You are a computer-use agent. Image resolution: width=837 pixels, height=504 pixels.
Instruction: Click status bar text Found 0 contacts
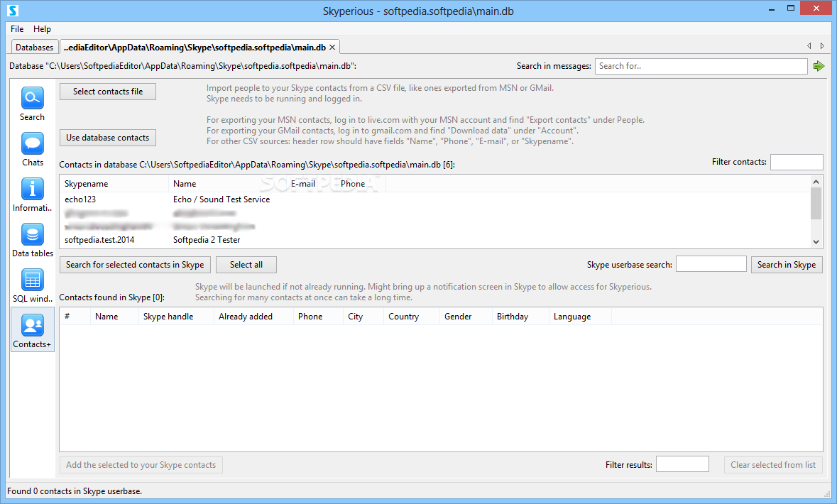tap(75, 491)
